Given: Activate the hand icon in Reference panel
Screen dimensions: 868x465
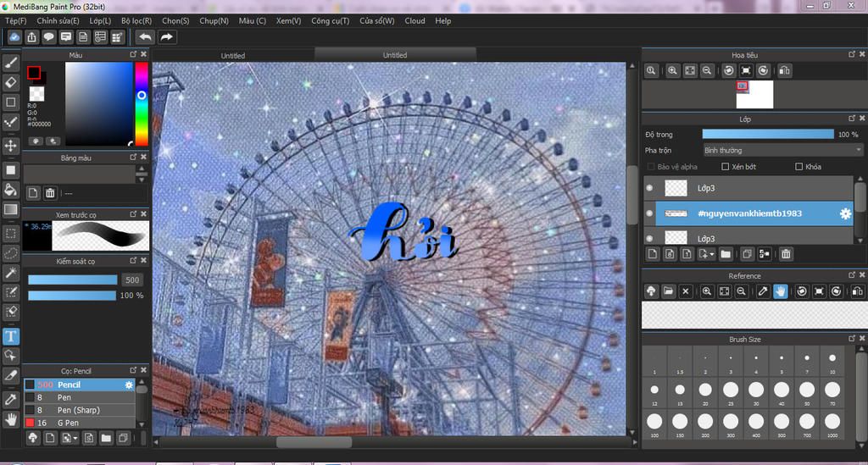Looking at the screenshot, I should [x=780, y=291].
